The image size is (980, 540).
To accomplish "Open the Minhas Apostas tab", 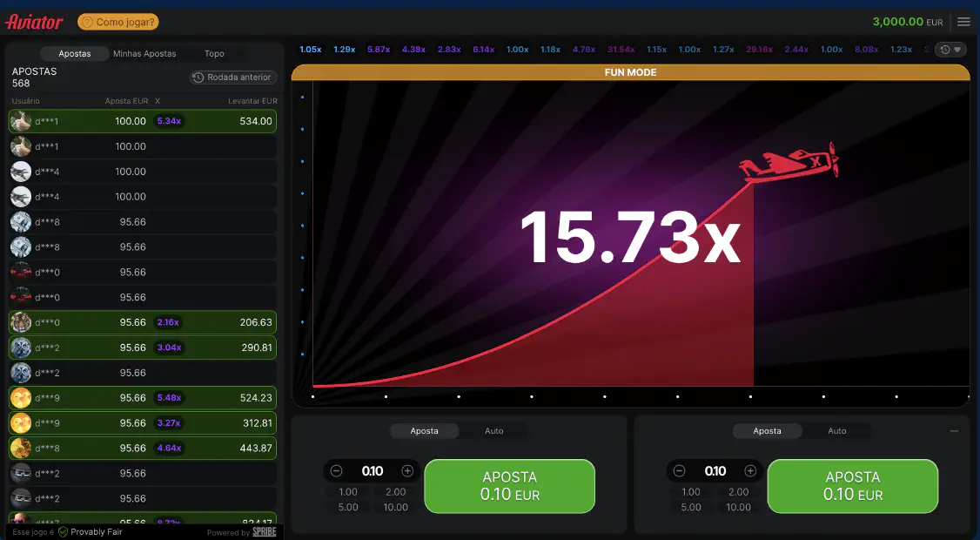I will tap(144, 54).
